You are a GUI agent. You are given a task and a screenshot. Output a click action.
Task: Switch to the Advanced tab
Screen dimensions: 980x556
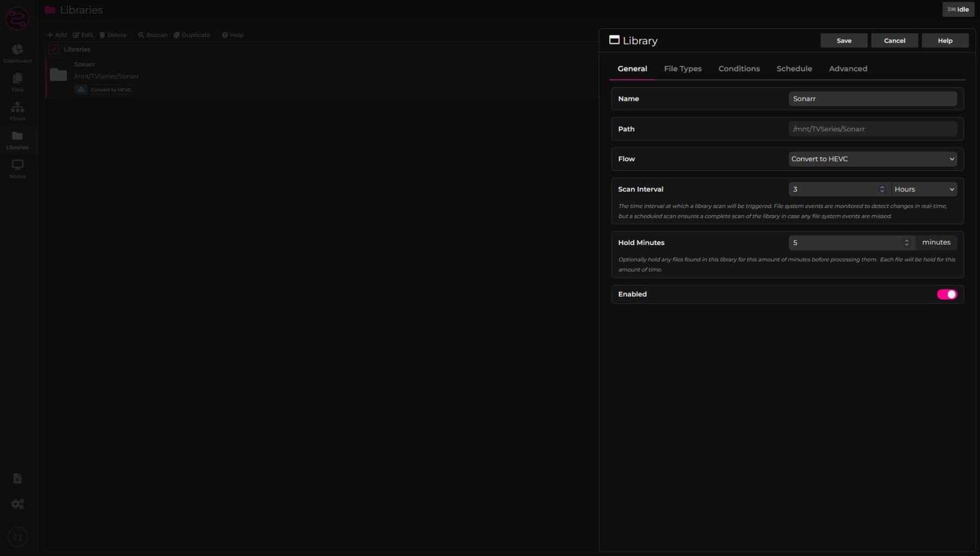pos(848,69)
